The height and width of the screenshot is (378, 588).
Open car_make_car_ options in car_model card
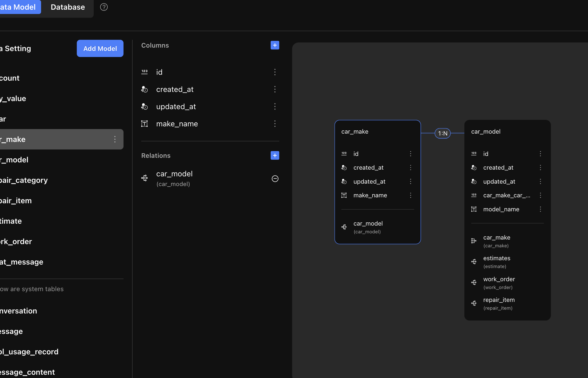pyautogui.click(x=540, y=195)
